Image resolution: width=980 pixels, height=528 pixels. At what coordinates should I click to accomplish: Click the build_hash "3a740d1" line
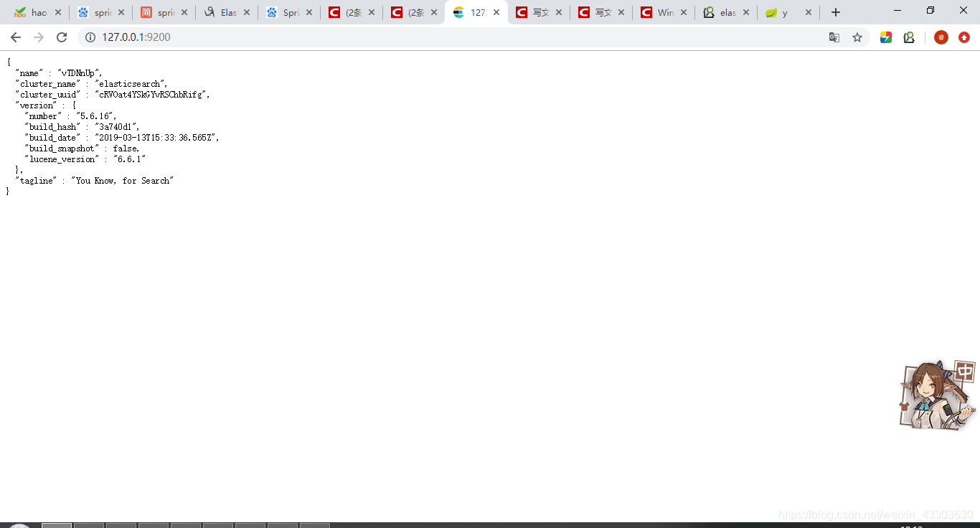(x=82, y=127)
